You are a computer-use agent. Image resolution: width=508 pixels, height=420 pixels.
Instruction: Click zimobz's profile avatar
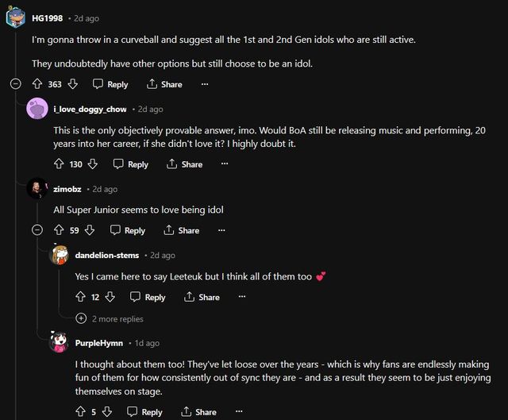click(x=37, y=189)
